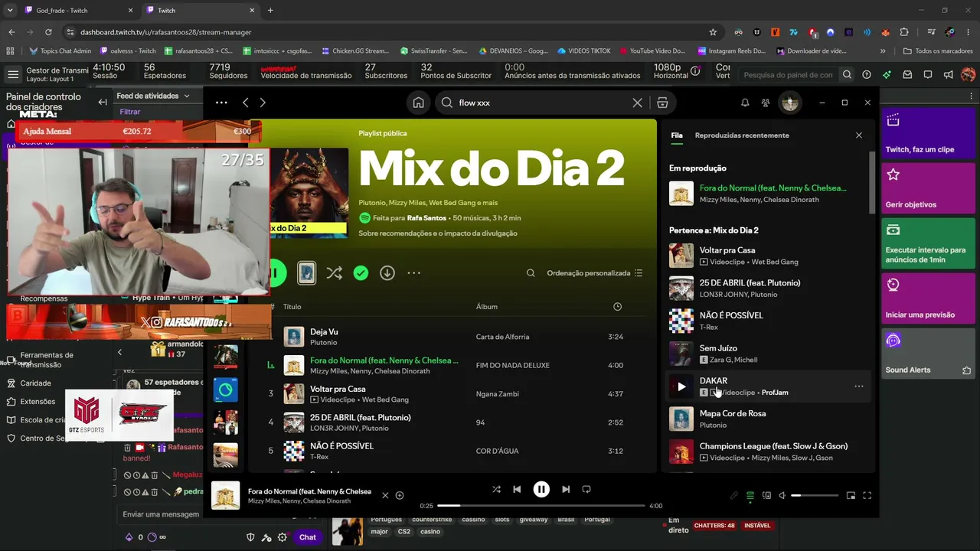Play DAKAR from the queue
Screen dimensions: 980x551
tap(681, 386)
